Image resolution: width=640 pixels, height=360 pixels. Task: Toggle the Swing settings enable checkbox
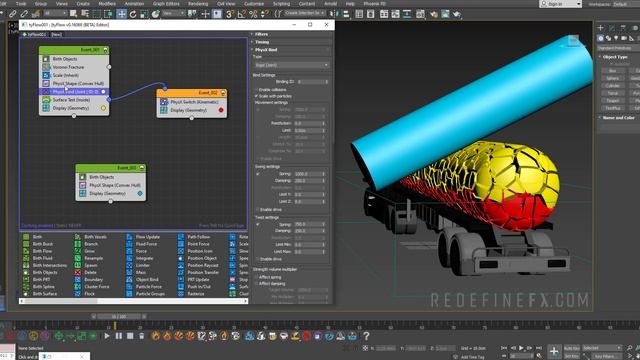click(258, 174)
